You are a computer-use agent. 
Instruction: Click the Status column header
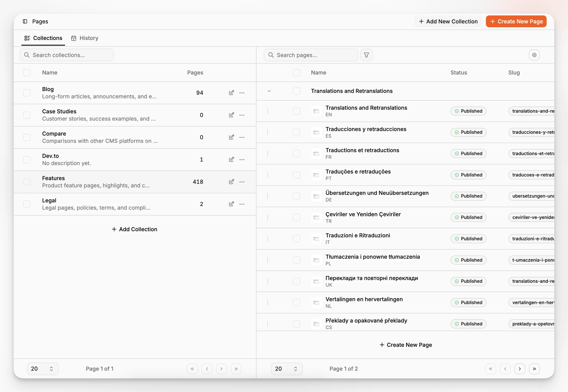[459, 73]
